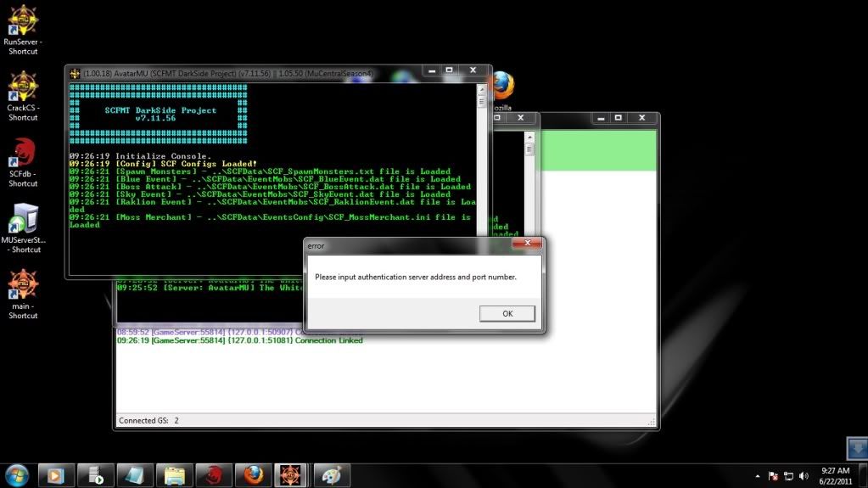Maximize the AvatarMU console window
The width and height of the screenshot is (868, 488).
[x=450, y=70]
